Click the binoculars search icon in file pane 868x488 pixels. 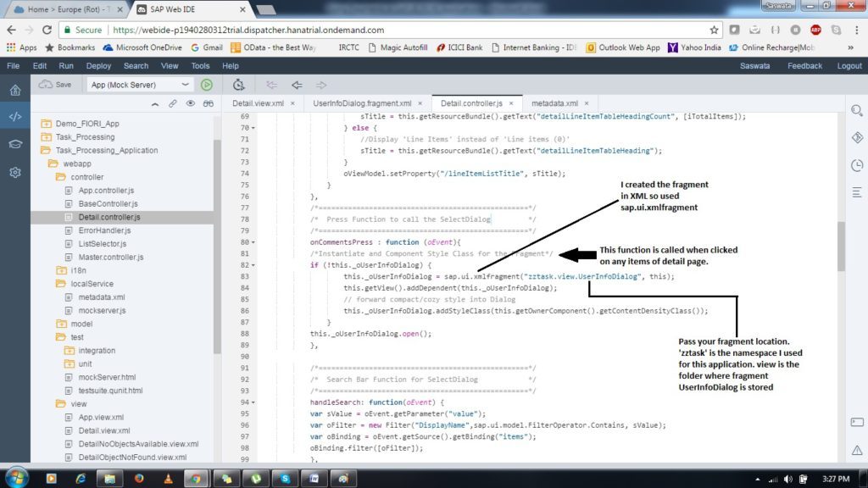[209, 103]
